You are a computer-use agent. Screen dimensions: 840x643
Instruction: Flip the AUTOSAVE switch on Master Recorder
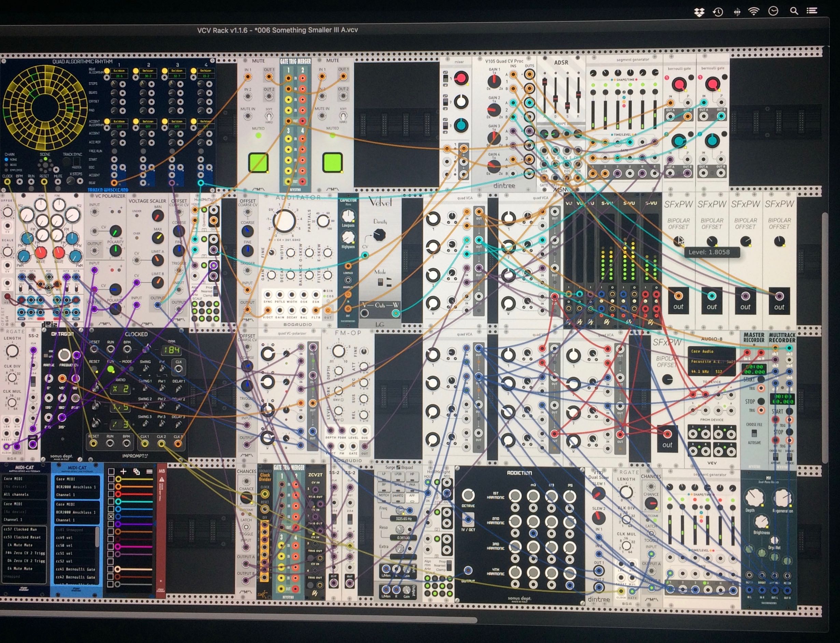[754, 434]
